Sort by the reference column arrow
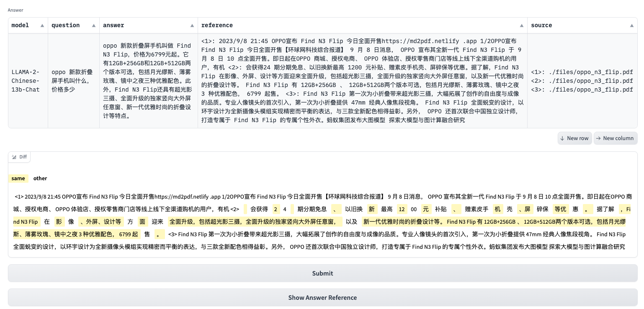Viewport: 644px width, 309px height. click(x=521, y=26)
